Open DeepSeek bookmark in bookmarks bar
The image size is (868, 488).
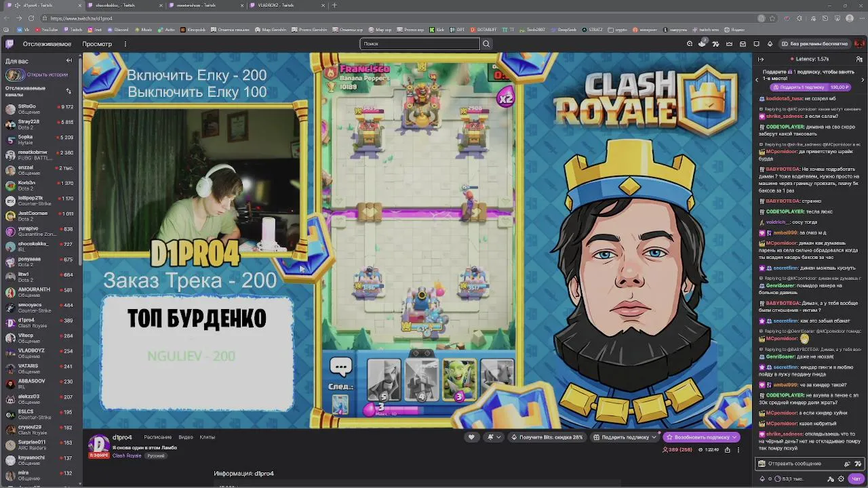(x=563, y=30)
